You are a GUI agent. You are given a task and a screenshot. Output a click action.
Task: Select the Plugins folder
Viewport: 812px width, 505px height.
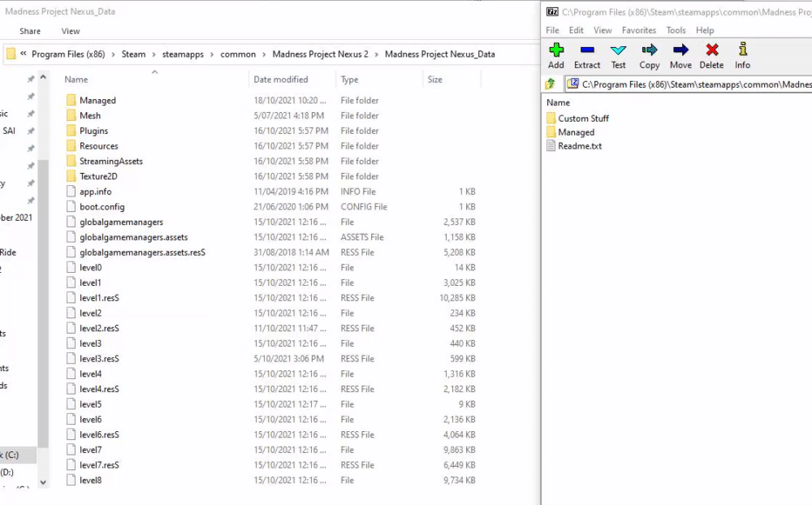pos(87,131)
